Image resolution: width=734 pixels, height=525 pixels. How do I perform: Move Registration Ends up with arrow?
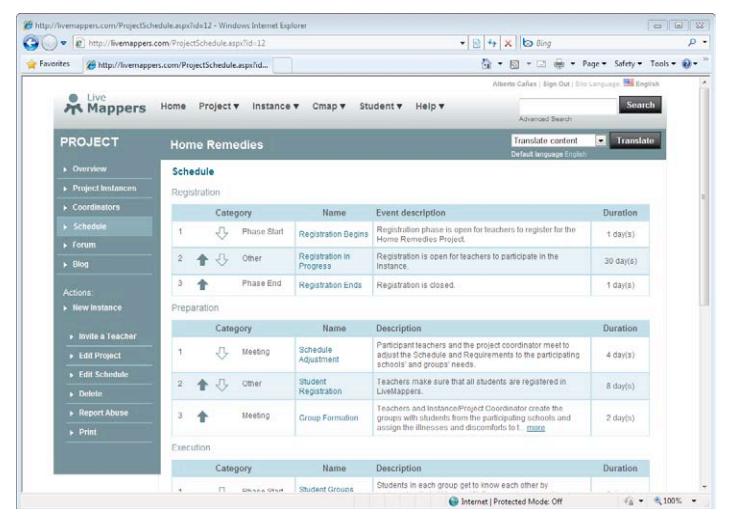tap(202, 284)
